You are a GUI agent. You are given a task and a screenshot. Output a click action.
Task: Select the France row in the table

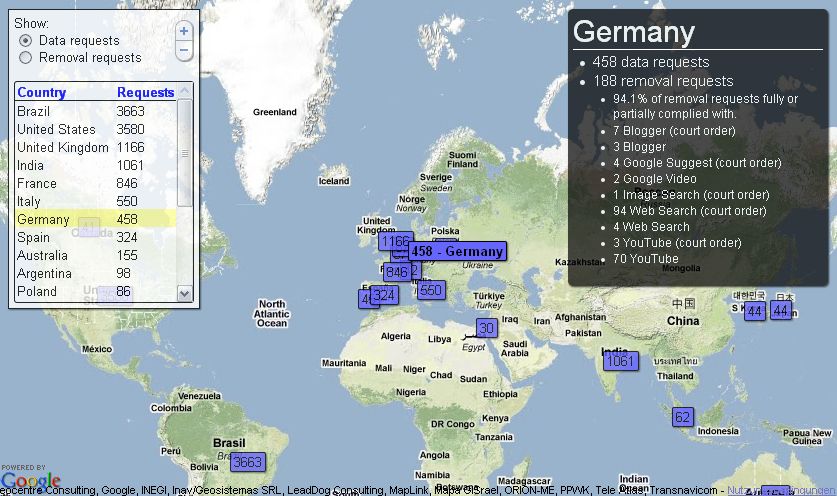point(96,184)
